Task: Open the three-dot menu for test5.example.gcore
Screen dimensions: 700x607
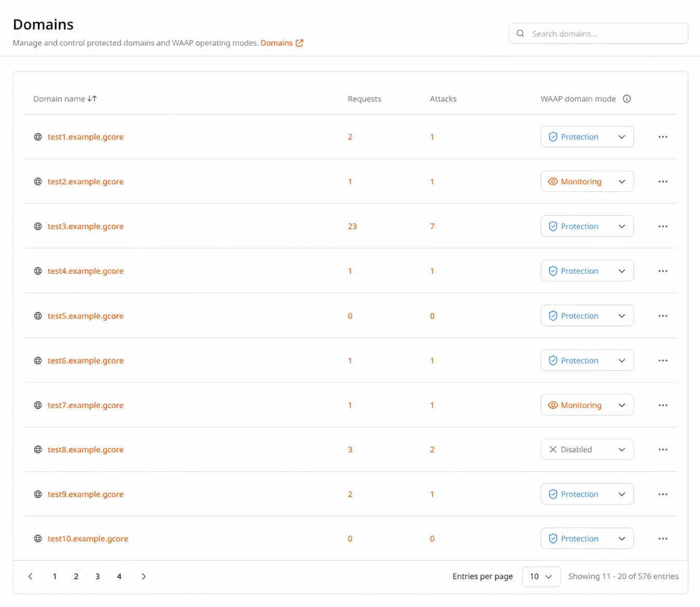Action: (663, 315)
